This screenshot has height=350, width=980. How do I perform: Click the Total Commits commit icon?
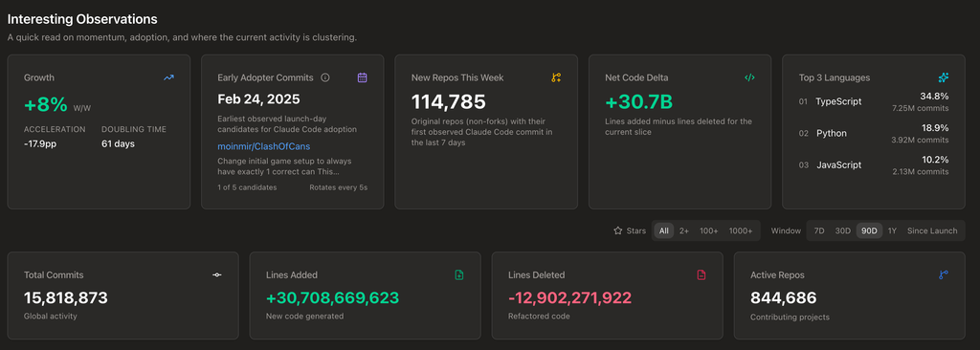pos(217,275)
